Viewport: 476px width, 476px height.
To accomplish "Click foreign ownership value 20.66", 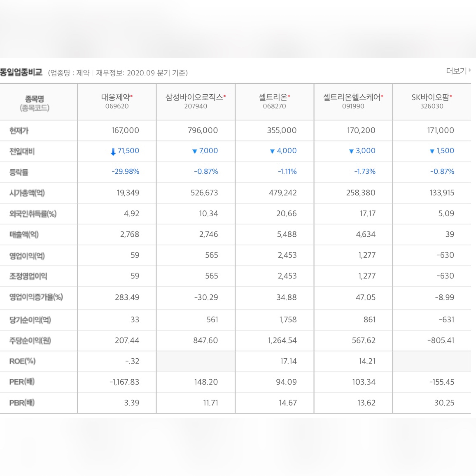I will point(286,213).
